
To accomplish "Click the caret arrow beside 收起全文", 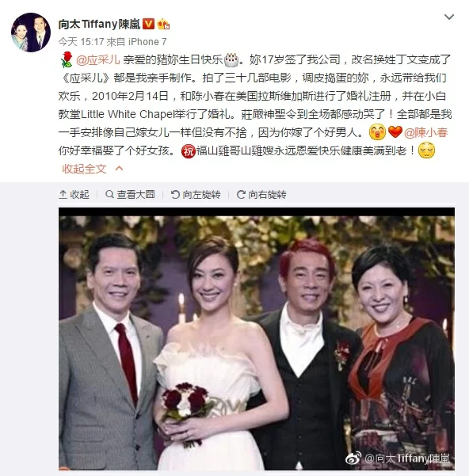I will pyautogui.click(x=120, y=168).
